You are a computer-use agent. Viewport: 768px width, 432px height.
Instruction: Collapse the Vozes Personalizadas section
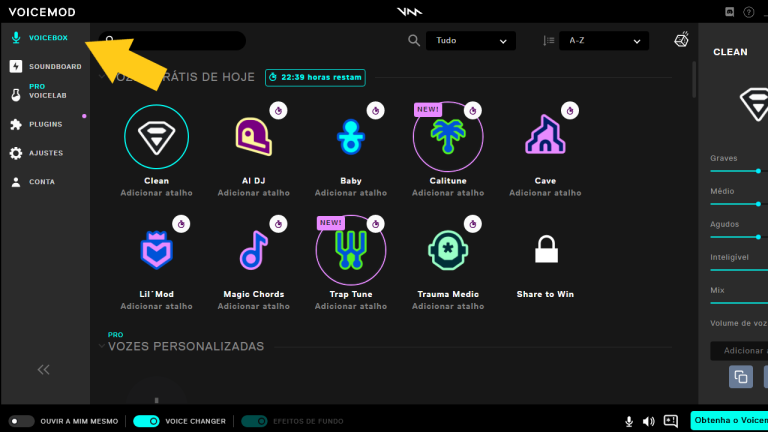click(101, 346)
